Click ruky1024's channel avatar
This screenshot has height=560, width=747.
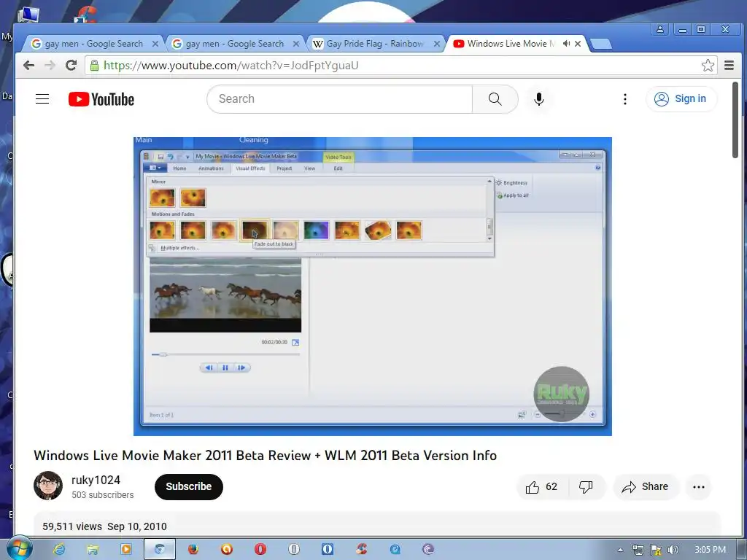[47, 486]
